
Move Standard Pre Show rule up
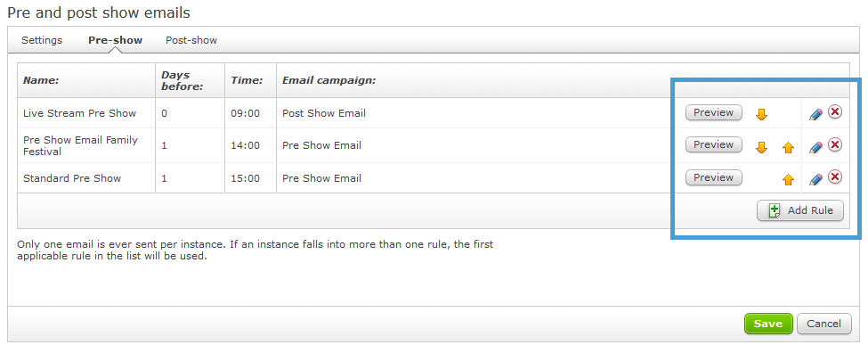click(x=788, y=179)
